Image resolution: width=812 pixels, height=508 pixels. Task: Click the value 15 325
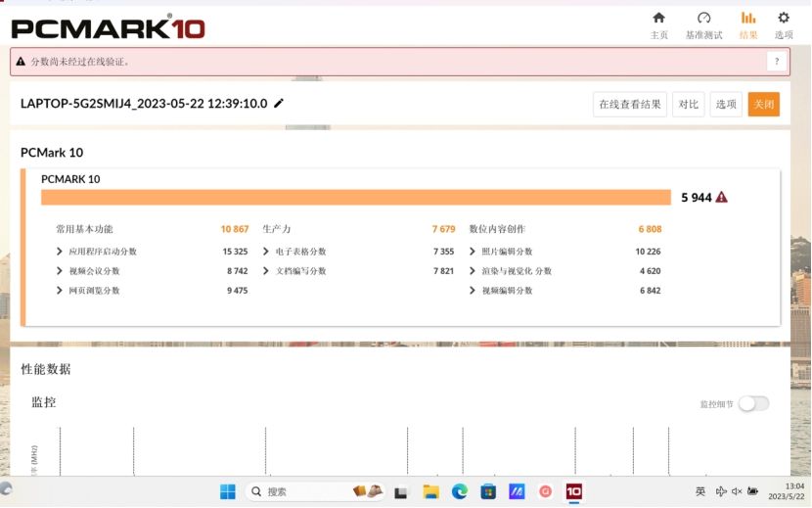point(235,252)
